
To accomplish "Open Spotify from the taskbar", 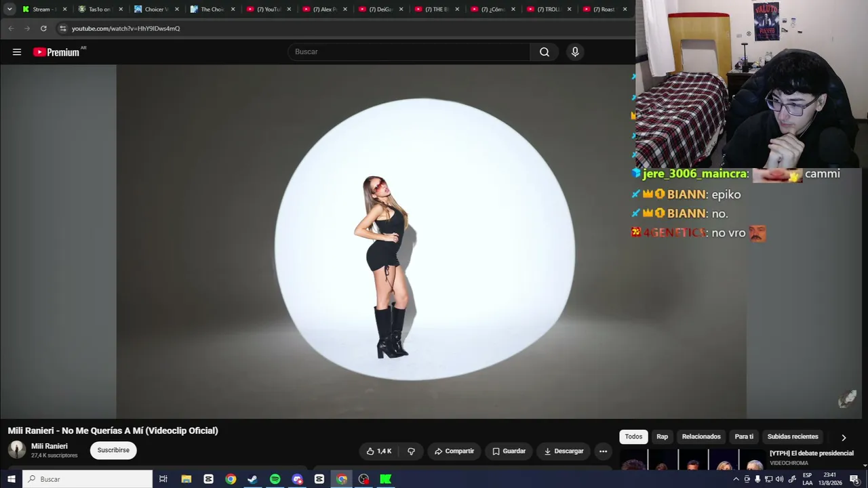I will pyautogui.click(x=275, y=479).
